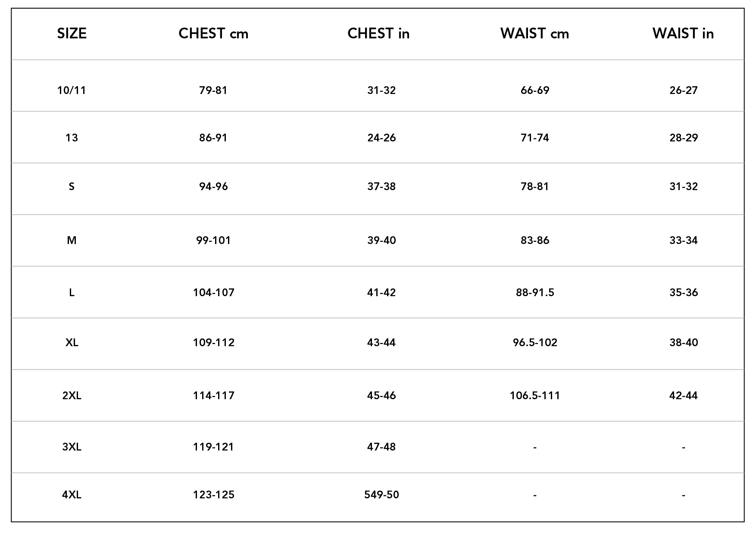
Task: Select the WAIST cm column header
Action: point(534,34)
